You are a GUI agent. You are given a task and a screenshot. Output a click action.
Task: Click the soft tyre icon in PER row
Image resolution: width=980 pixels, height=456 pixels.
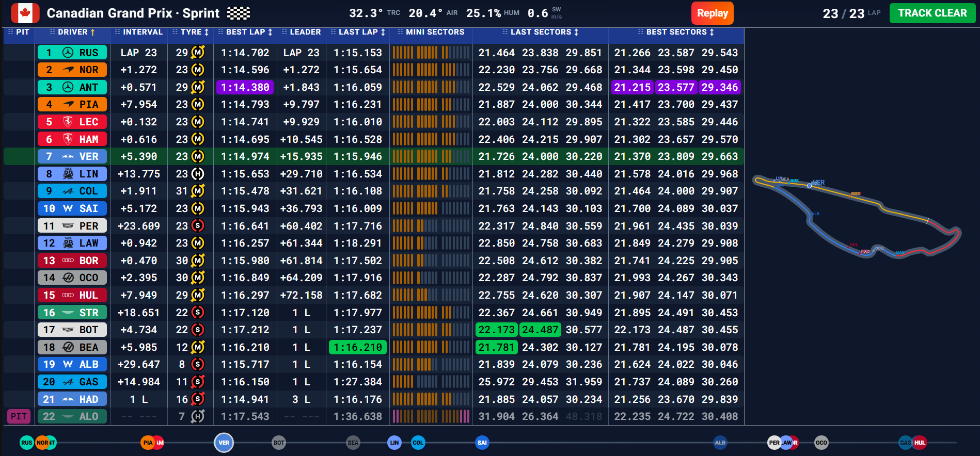pos(198,226)
